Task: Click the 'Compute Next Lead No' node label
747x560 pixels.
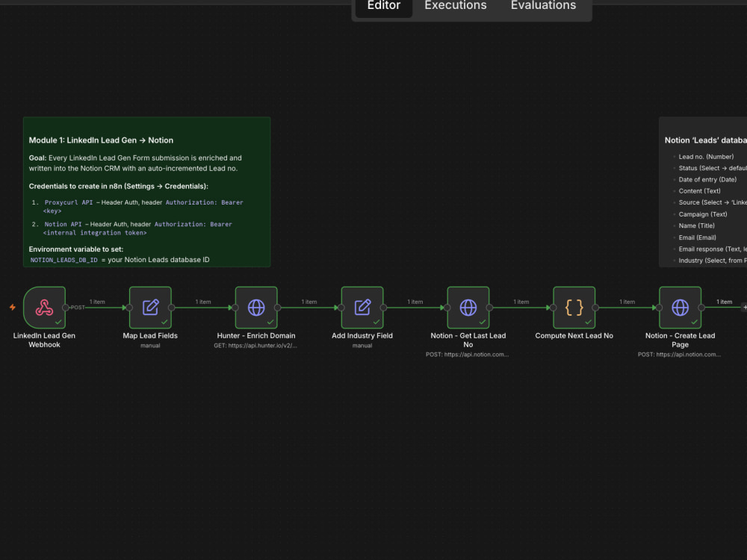Action: click(574, 336)
